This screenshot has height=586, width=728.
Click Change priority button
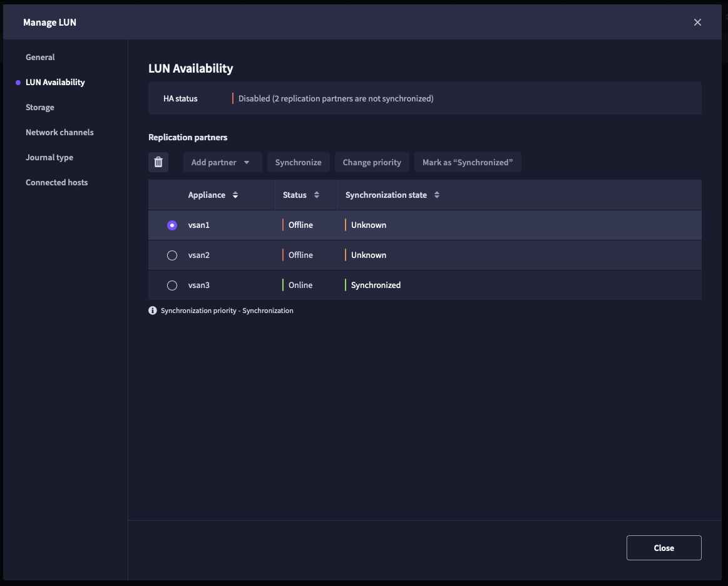point(372,162)
